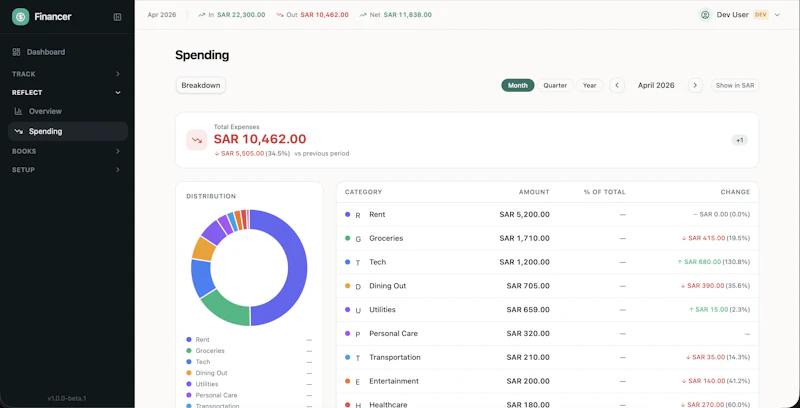800x408 pixels.
Task: Open Spending page in sidebar
Action: pyautogui.click(x=67, y=131)
